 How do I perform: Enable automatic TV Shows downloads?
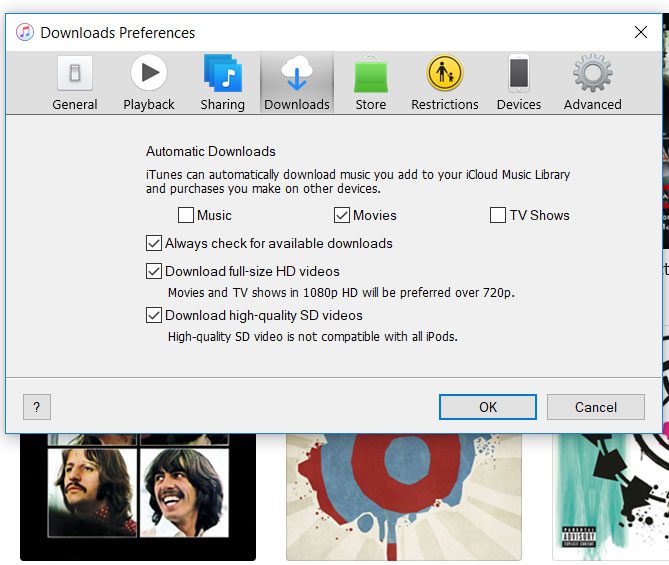click(x=498, y=215)
